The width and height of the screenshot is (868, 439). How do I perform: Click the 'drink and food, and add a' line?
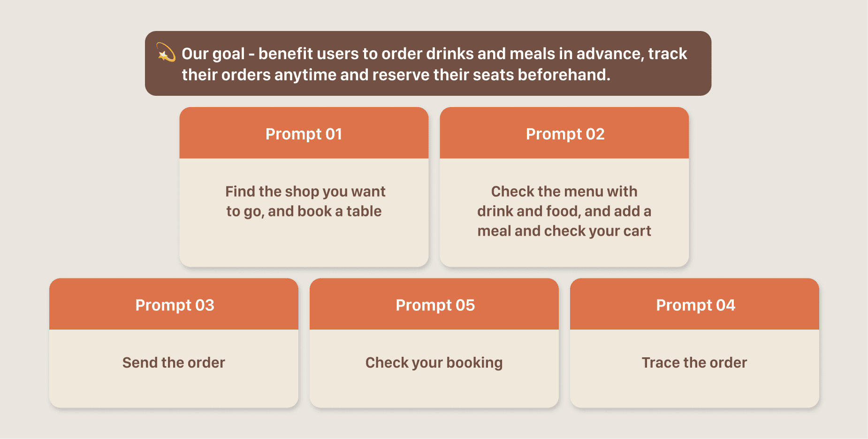click(x=564, y=211)
